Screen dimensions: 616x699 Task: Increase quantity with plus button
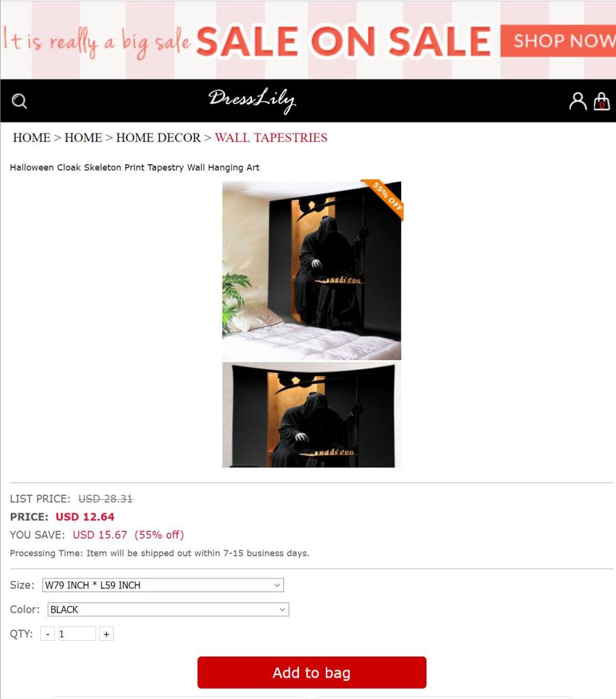point(106,633)
